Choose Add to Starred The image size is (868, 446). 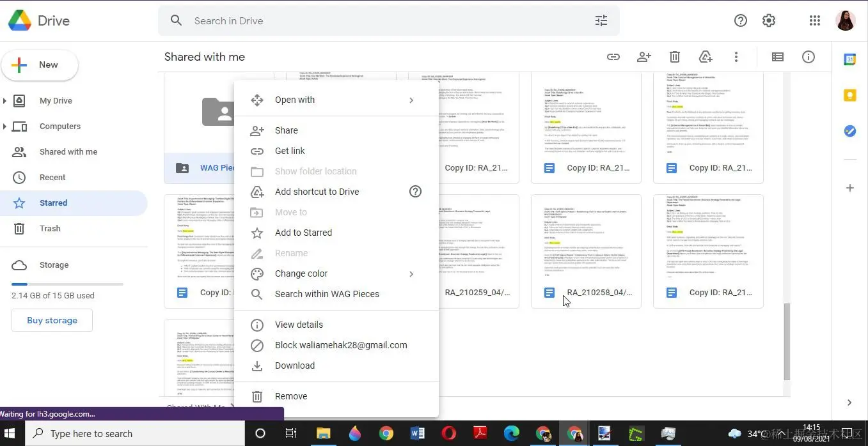[336, 233]
